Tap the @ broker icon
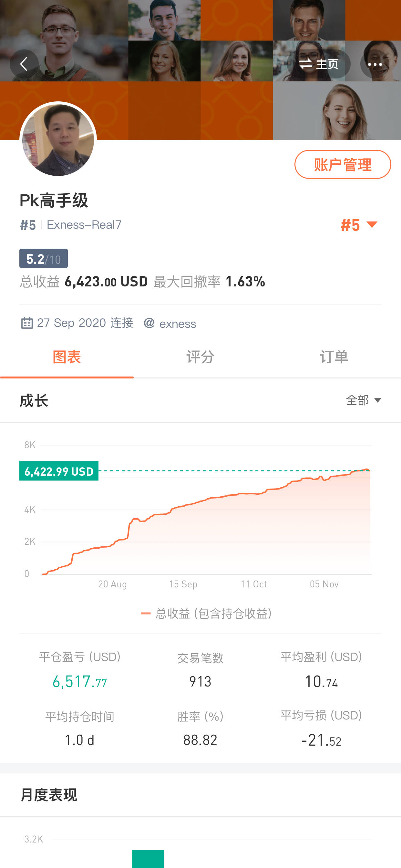401x868 pixels. (x=149, y=323)
